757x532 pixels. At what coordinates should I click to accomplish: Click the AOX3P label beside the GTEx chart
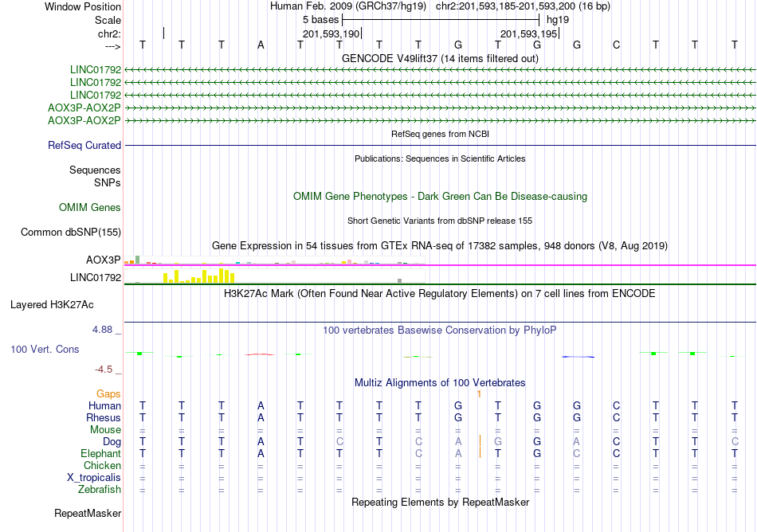104,260
